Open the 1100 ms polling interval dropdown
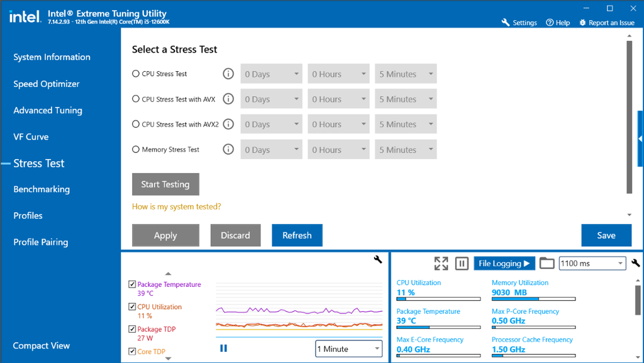The width and height of the screenshot is (644, 363). coord(592,263)
